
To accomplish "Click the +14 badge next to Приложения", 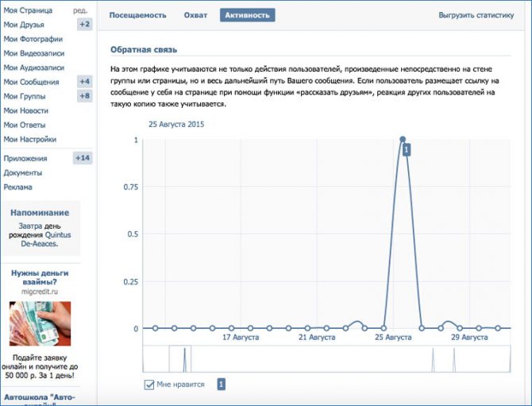I will (x=83, y=158).
